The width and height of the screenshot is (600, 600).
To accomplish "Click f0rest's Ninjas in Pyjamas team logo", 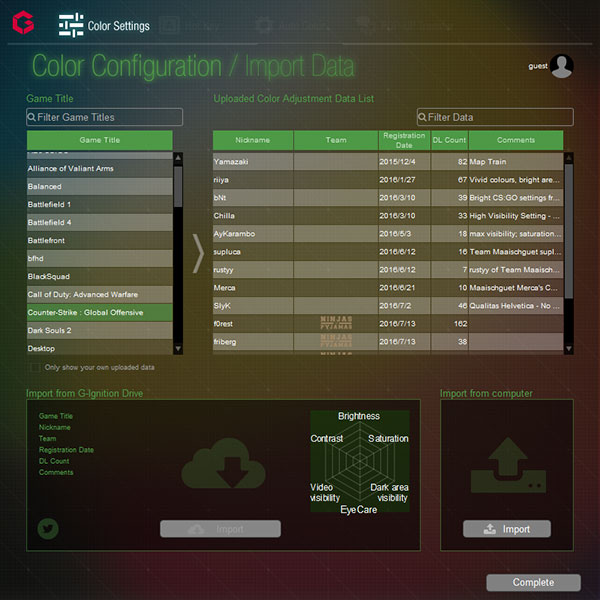I will pos(336,323).
